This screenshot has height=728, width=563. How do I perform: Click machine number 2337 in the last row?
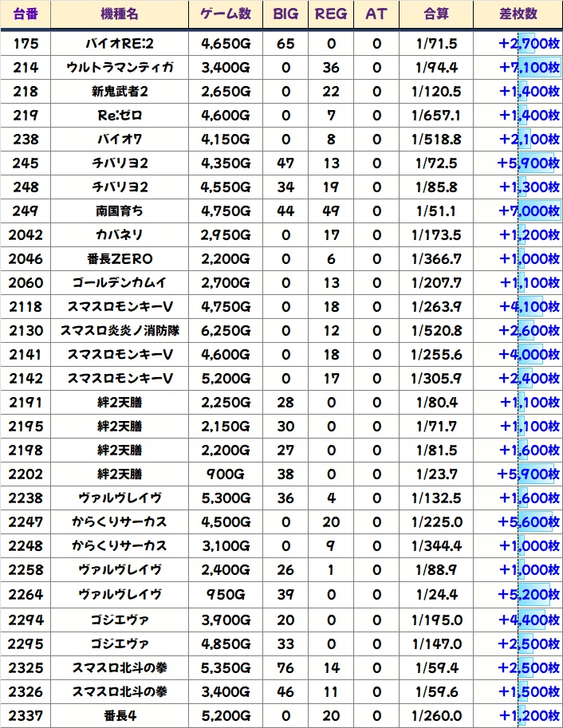26,714
